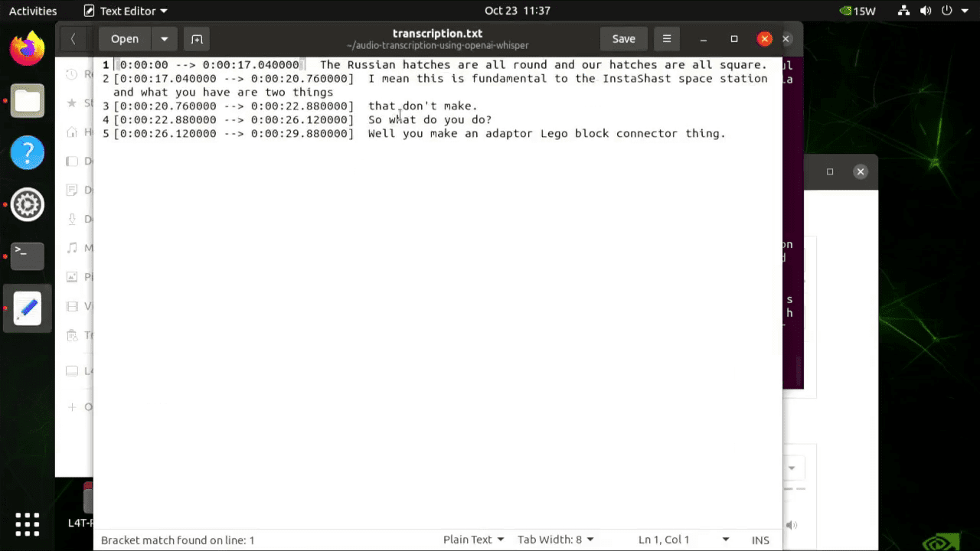Click the volume icon in the top bar
Viewport: 980px width, 551px height.
click(925, 11)
